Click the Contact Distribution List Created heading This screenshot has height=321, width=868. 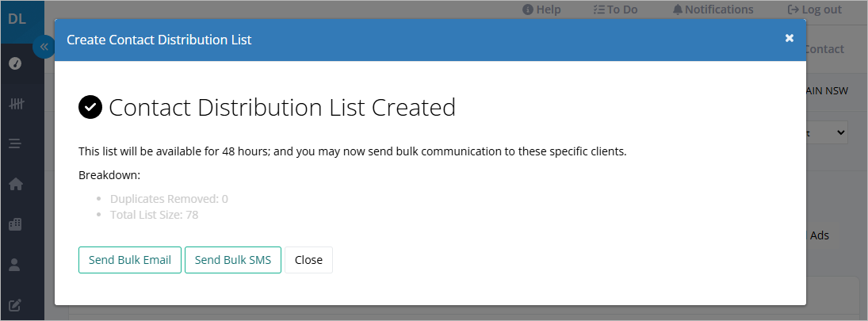click(x=281, y=107)
